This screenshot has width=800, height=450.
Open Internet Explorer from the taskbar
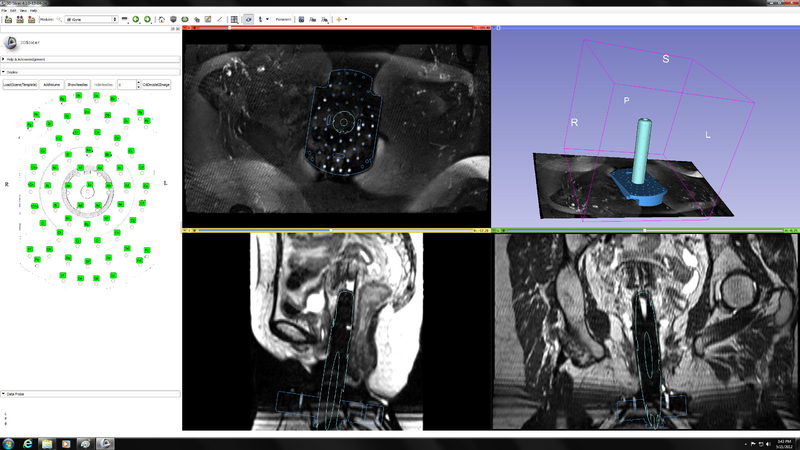27,442
